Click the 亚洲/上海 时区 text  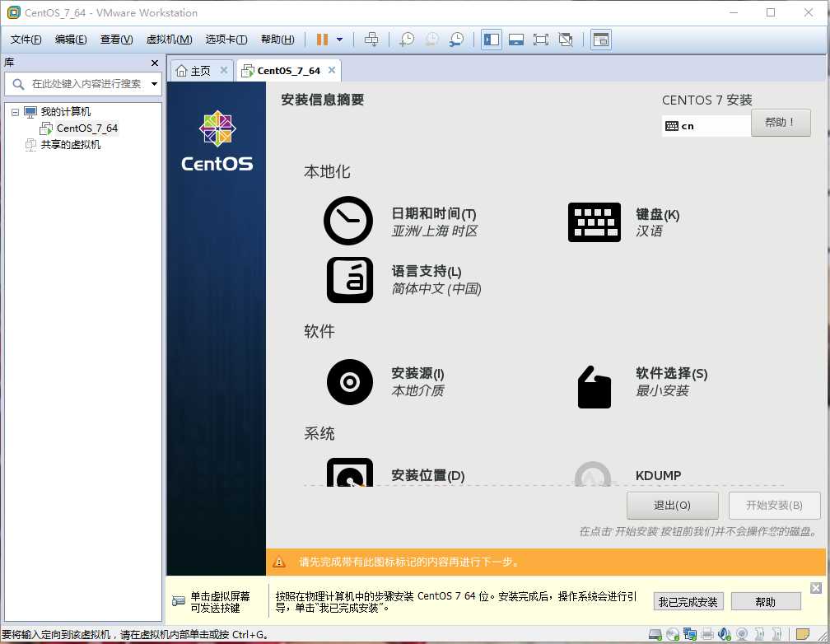point(435,231)
